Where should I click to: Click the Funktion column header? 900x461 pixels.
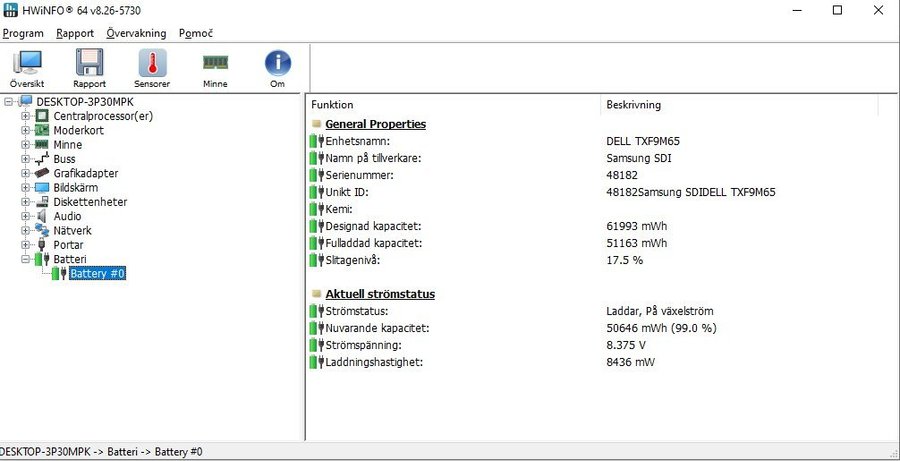tap(332, 105)
